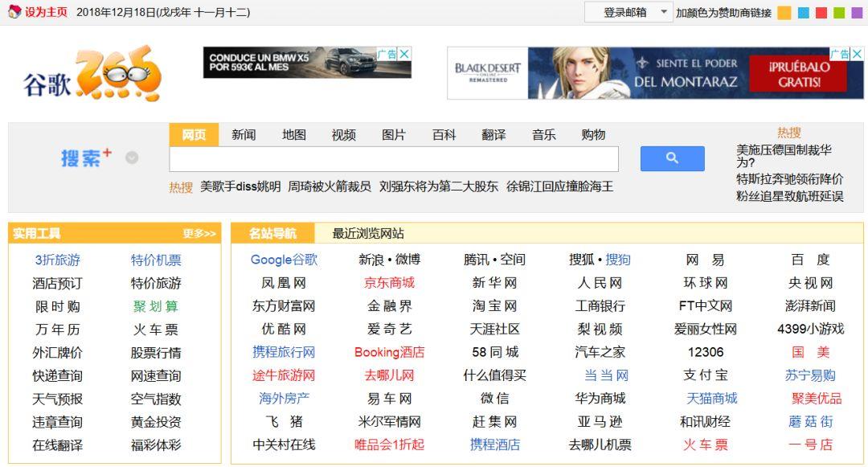Open the 4399小游戏 site link
Screen dimensions: 868x467
(810, 329)
